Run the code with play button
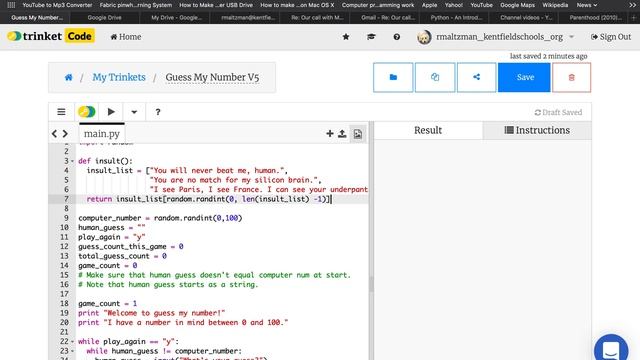Viewport: 640px width, 360px height. [x=111, y=112]
